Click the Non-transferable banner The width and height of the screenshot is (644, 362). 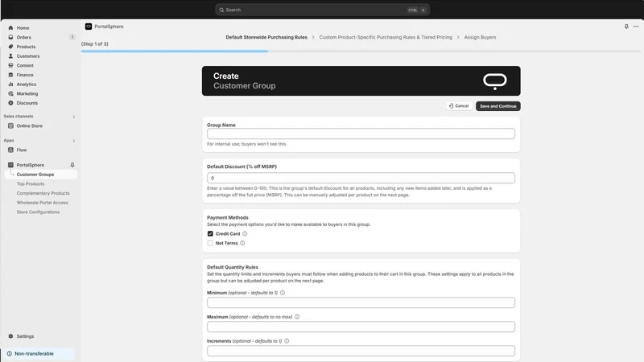point(38,353)
